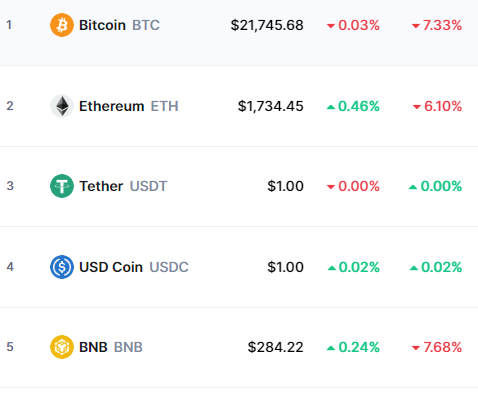Open the Bitcoin coin name link
Screen dimensions: 478x393
point(102,25)
